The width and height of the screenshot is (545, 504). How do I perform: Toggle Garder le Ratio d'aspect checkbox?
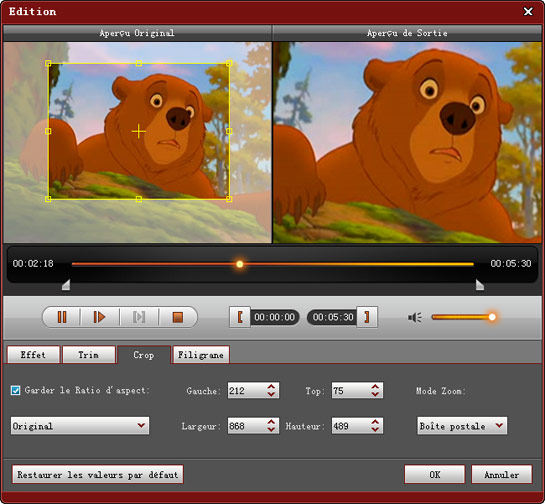tap(15, 390)
